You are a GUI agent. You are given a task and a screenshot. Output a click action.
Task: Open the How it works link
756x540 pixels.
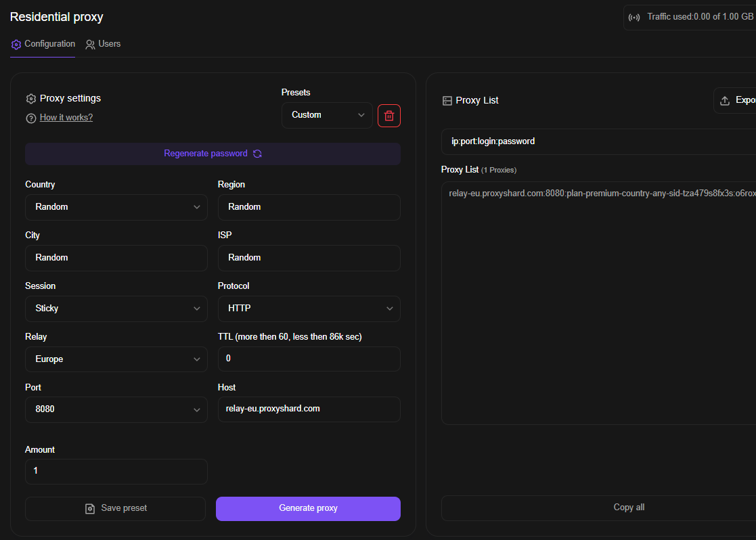(66, 118)
